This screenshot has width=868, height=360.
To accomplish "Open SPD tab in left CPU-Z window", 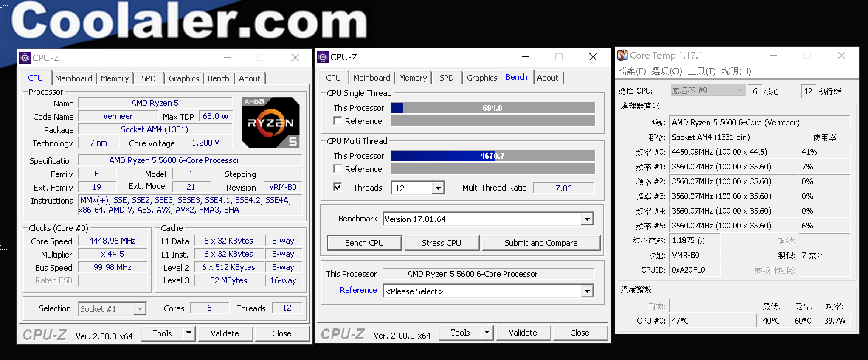I will point(149,78).
